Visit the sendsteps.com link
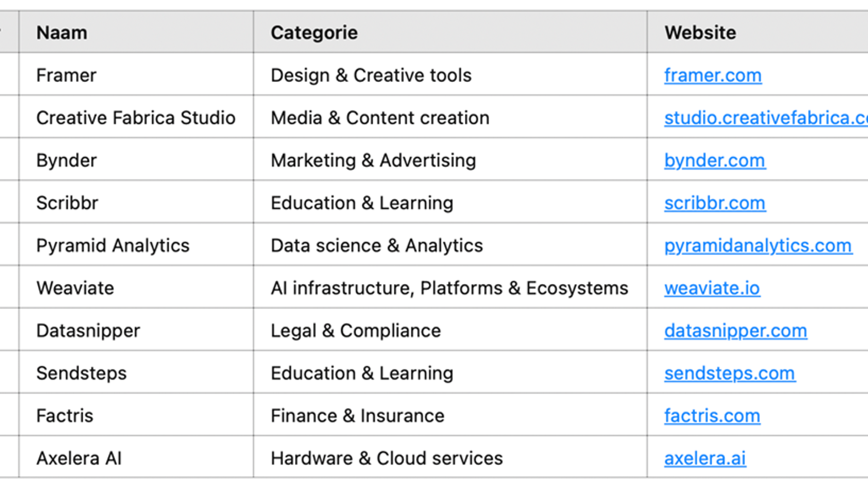The image size is (868, 488). pos(729,373)
